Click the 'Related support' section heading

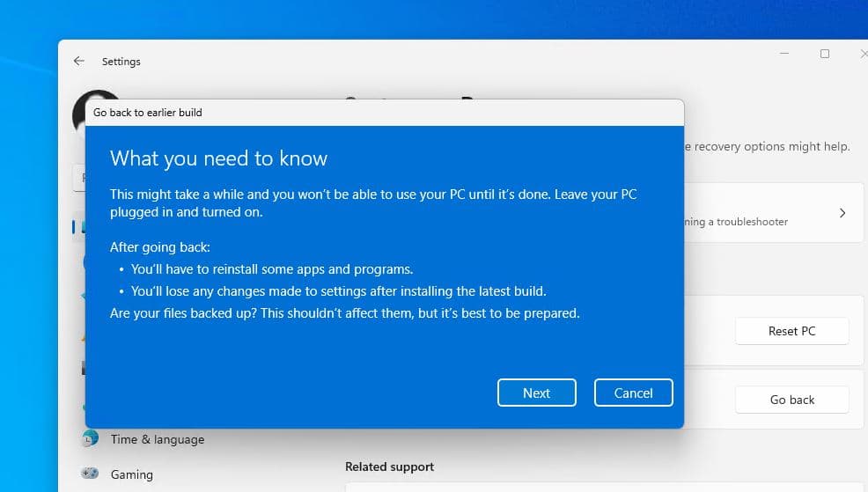[x=389, y=466]
